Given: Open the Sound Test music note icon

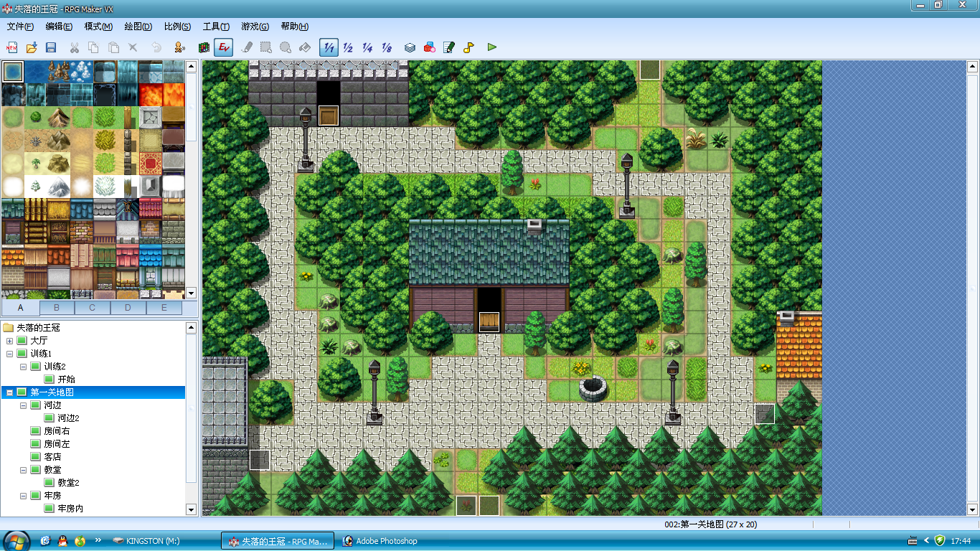Looking at the screenshot, I should [x=468, y=47].
